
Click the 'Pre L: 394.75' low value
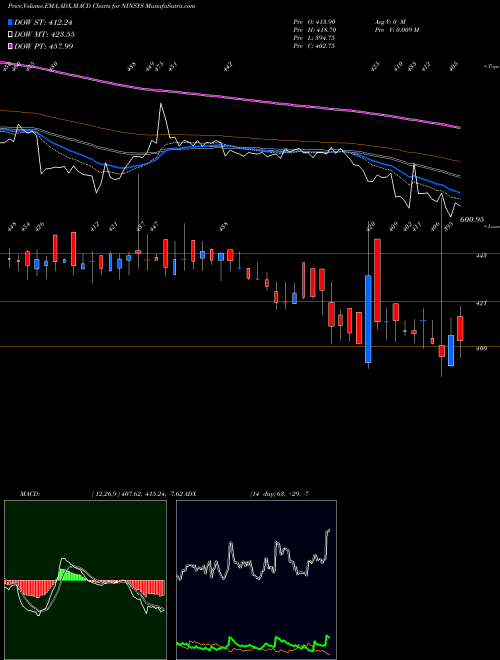click(x=314, y=38)
